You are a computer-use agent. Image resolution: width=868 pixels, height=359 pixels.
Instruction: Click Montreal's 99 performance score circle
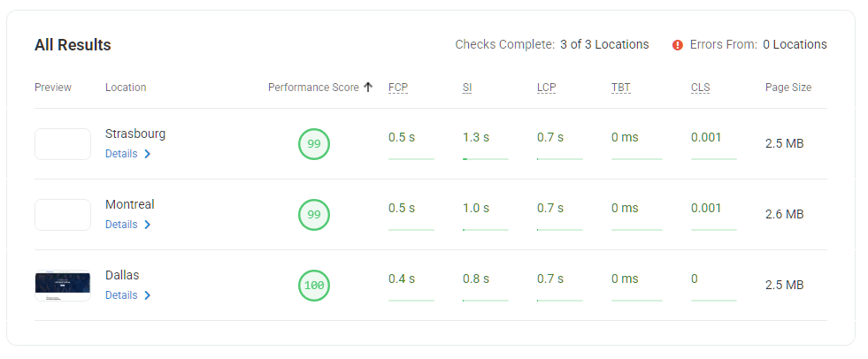[314, 215]
